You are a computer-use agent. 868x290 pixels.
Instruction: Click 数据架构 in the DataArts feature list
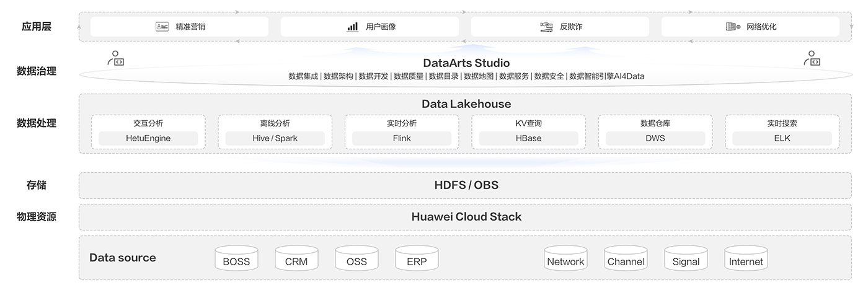point(339,76)
